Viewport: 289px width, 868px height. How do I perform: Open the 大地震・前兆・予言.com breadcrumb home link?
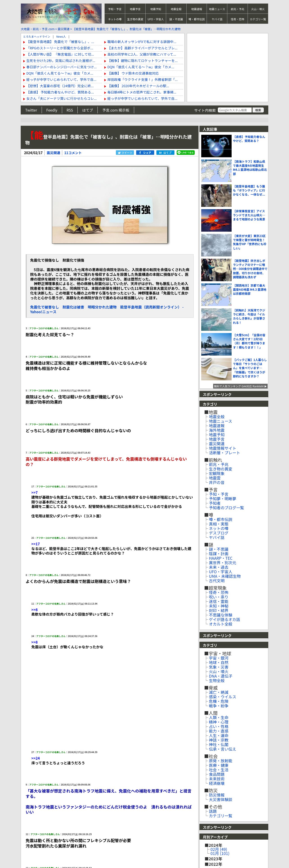tap(38, 29)
